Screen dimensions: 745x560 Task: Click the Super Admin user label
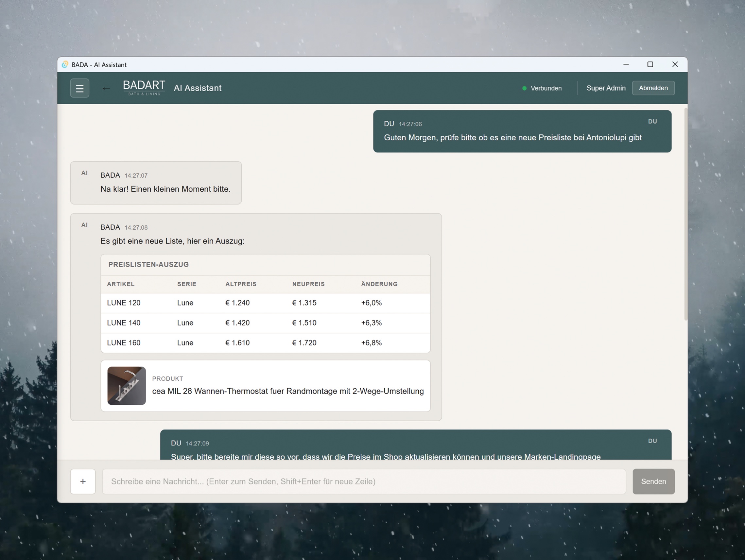click(x=606, y=88)
